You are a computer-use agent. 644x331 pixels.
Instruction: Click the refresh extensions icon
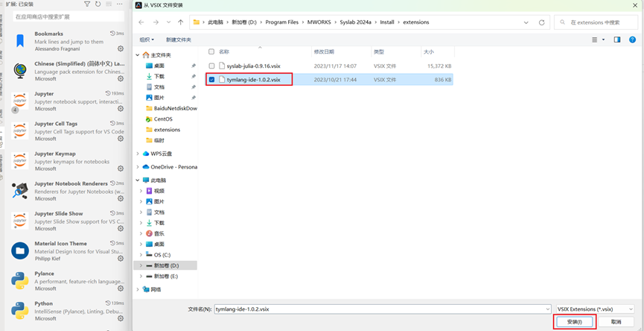pyautogui.click(x=98, y=4)
